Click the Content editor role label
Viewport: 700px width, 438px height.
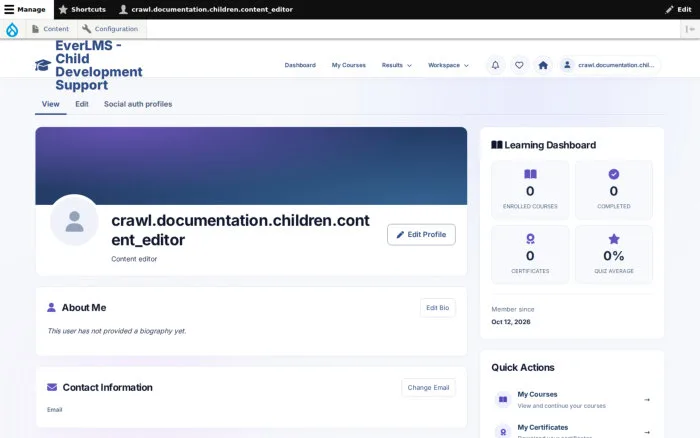pos(134,259)
